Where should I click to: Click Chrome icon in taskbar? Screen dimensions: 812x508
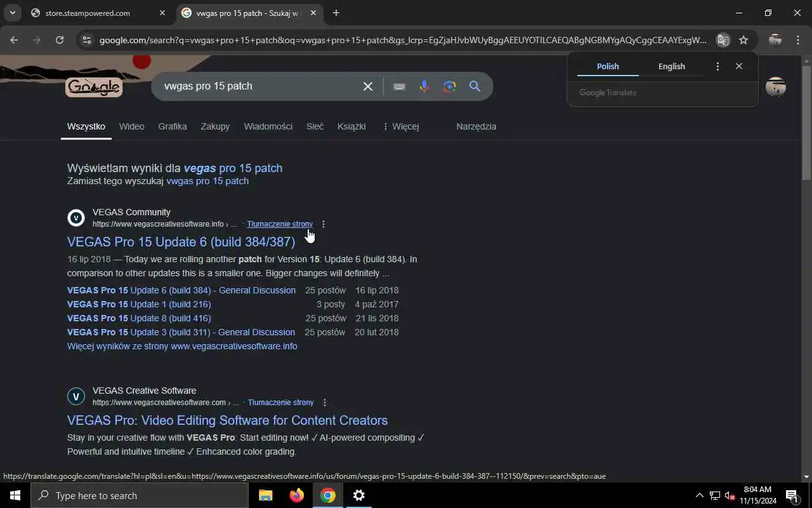[x=328, y=495]
